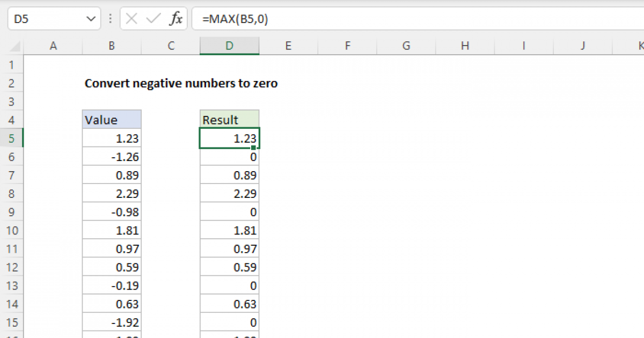Click the Value header cell
Viewport: 644px width, 338px height.
[112, 120]
